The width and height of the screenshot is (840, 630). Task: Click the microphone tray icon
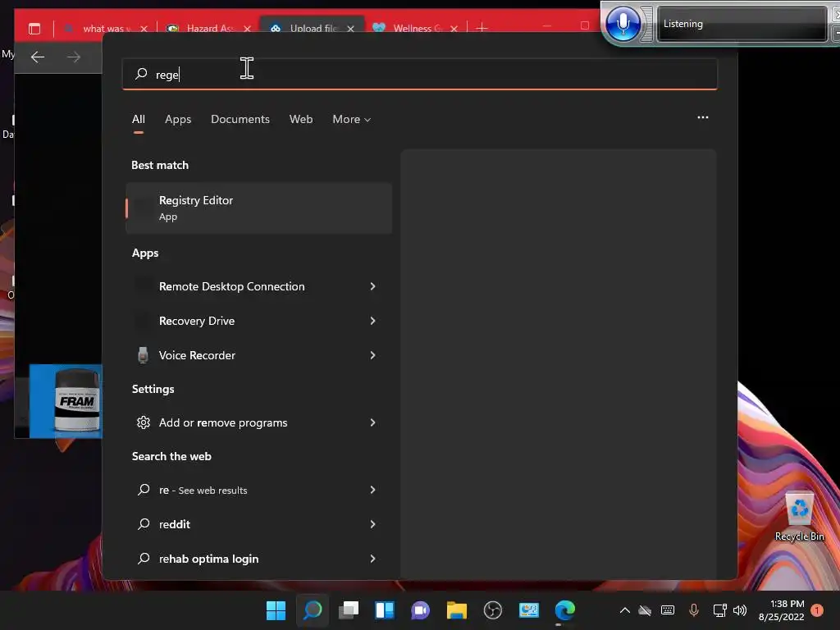pyautogui.click(x=694, y=610)
